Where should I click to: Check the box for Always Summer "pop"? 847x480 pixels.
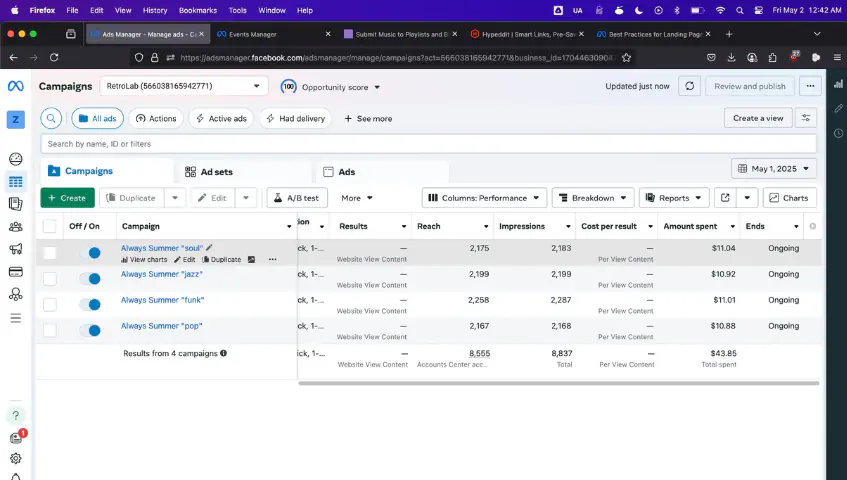point(50,330)
